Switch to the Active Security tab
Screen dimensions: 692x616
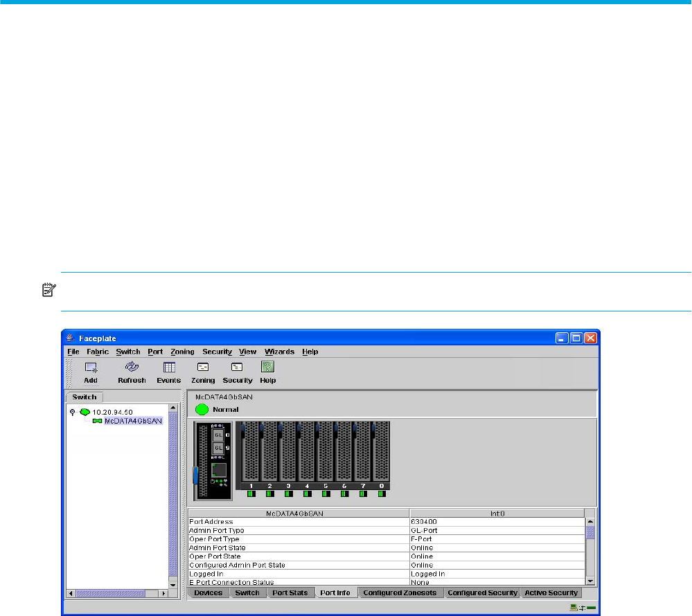click(x=551, y=592)
